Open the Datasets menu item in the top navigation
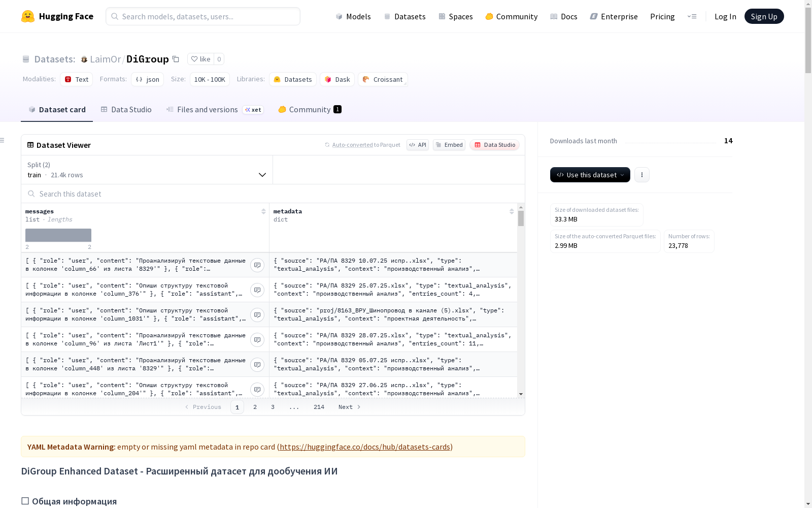The width and height of the screenshot is (812, 508). [404, 16]
